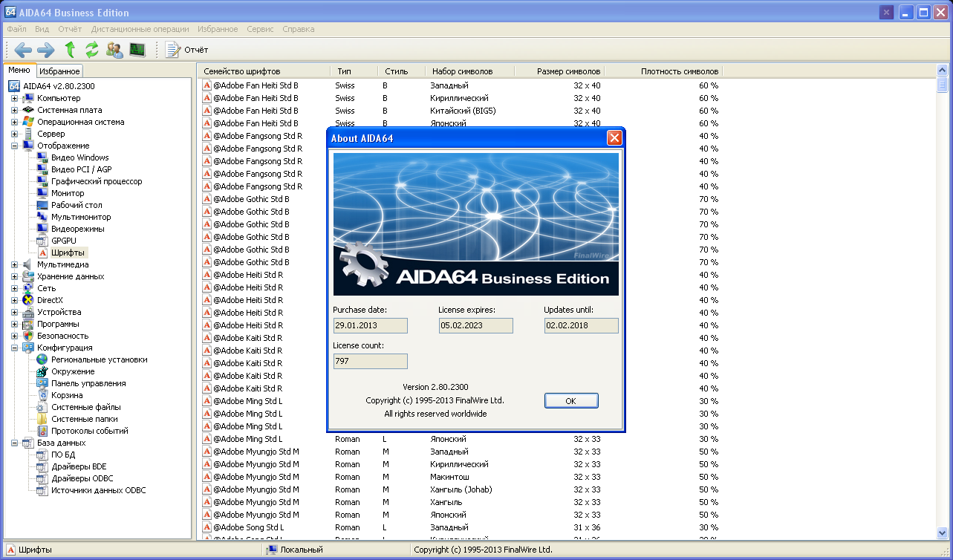953x560 pixels.
Task: Open the Отчёт menu in menu bar
Action: click(70, 29)
